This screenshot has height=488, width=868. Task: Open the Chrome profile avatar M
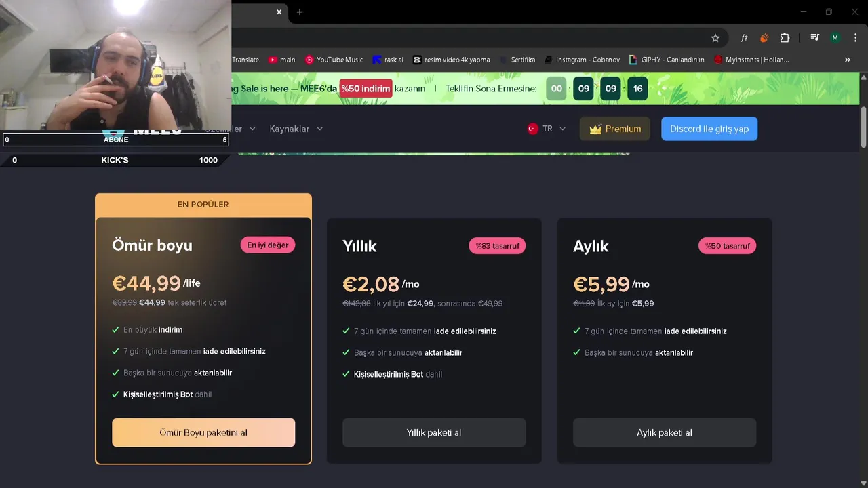point(835,38)
